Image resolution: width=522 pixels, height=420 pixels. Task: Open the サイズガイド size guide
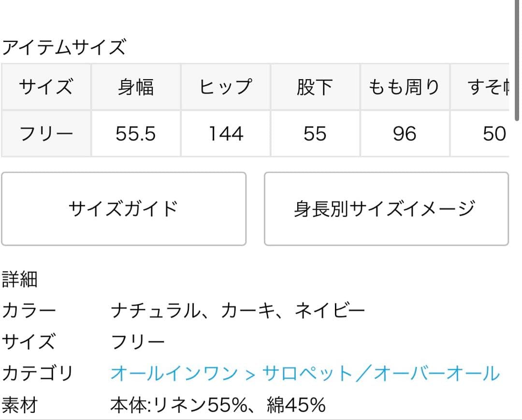[123, 208]
